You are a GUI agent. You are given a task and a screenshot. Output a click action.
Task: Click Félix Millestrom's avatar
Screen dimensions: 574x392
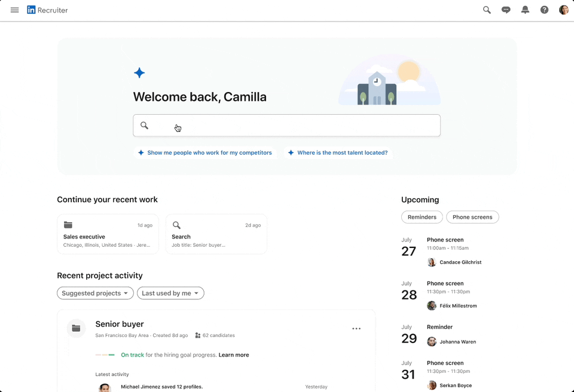click(x=432, y=305)
